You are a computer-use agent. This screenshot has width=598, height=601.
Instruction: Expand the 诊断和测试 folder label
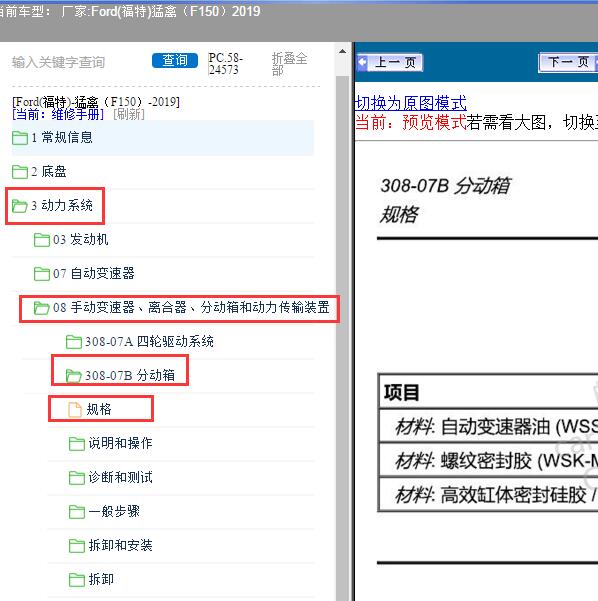point(120,478)
